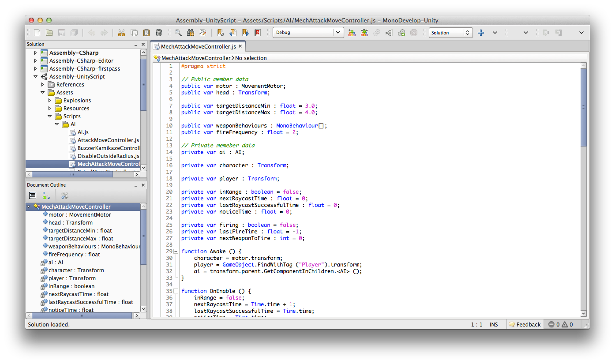Select AttackMoveController.js file
Image resolution: width=615 pixels, height=364 pixels.
click(x=108, y=140)
